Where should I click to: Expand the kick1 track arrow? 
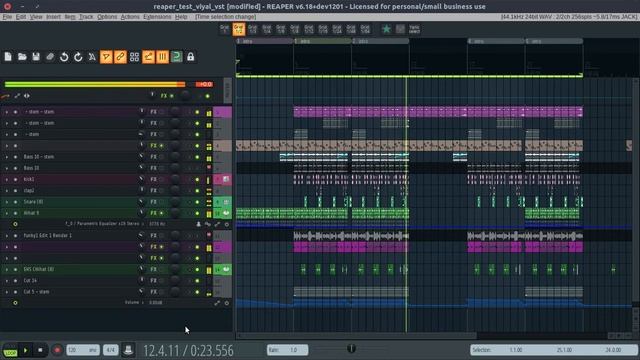pyautogui.click(x=6, y=180)
